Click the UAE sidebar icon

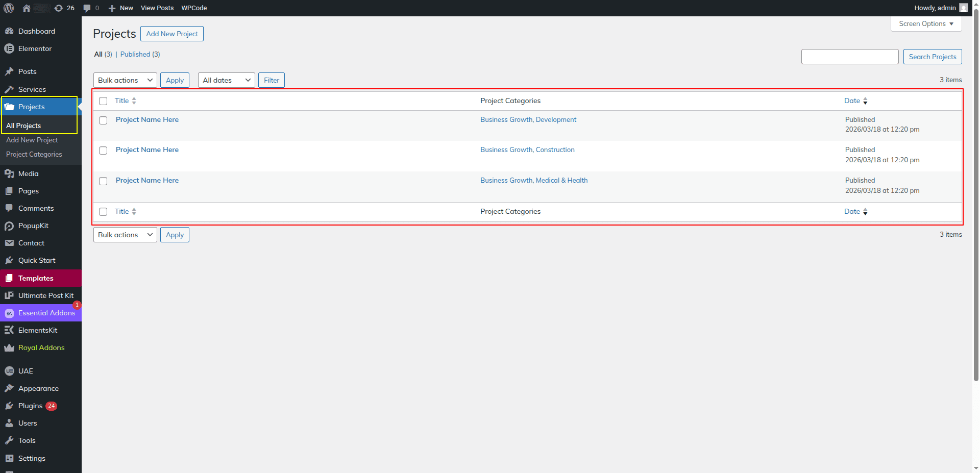[x=9, y=371]
